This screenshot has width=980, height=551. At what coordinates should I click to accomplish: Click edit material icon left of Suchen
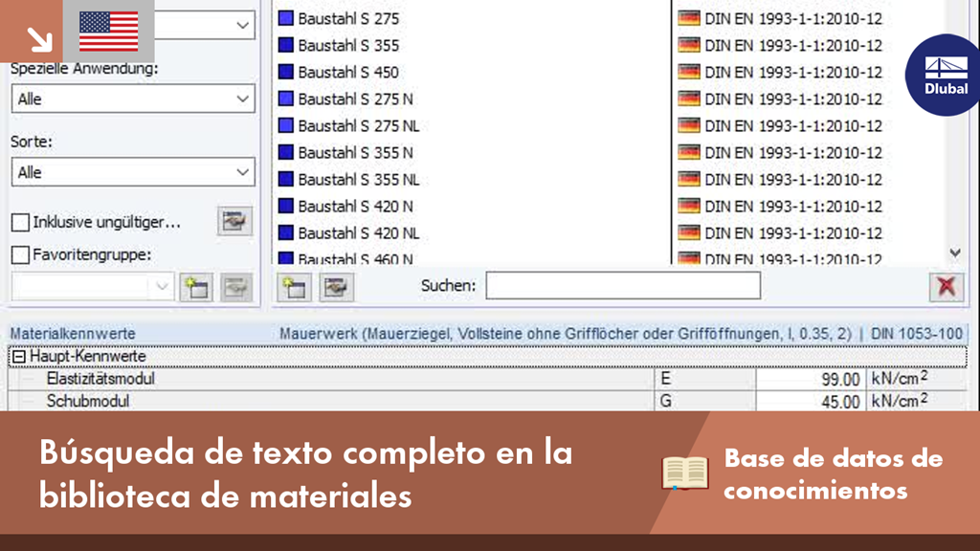point(336,287)
